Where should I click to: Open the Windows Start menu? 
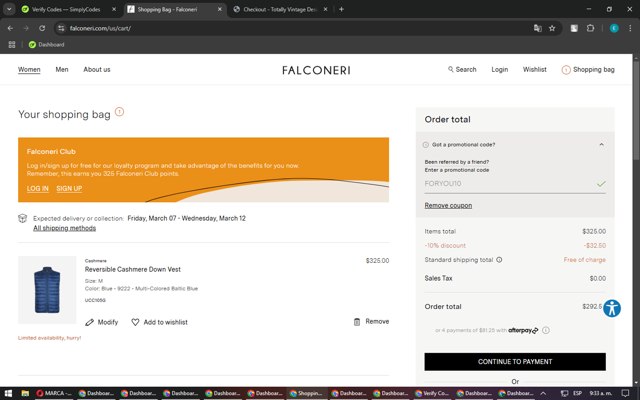click(x=8, y=393)
